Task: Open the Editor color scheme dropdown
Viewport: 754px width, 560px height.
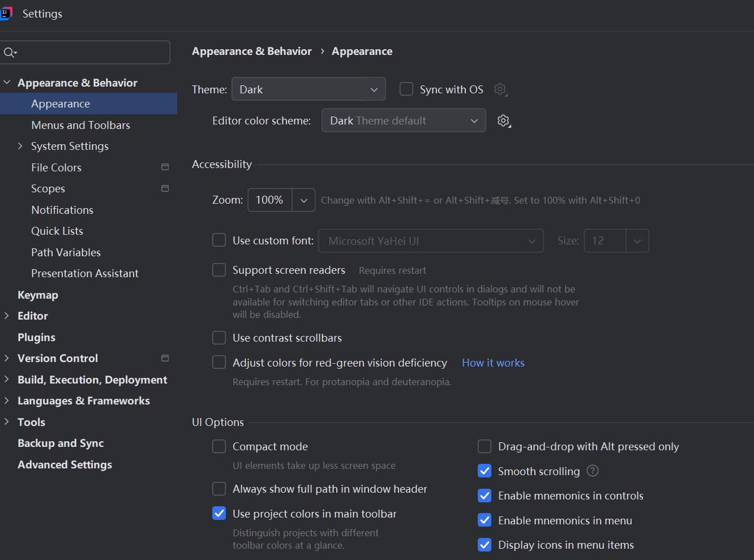Action: click(404, 120)
